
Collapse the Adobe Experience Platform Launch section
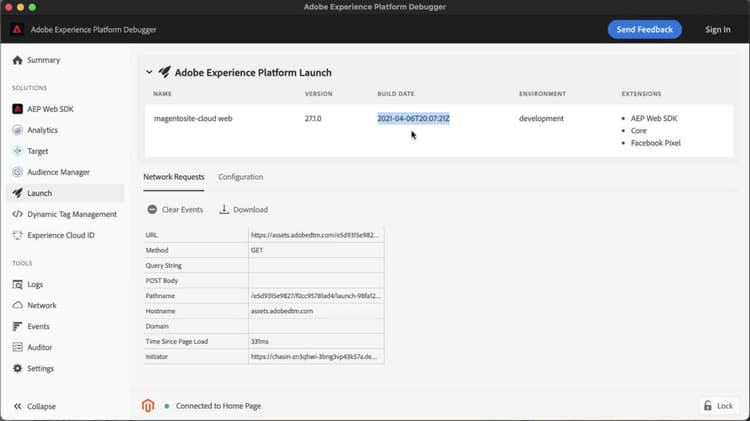tap(149, 72)
